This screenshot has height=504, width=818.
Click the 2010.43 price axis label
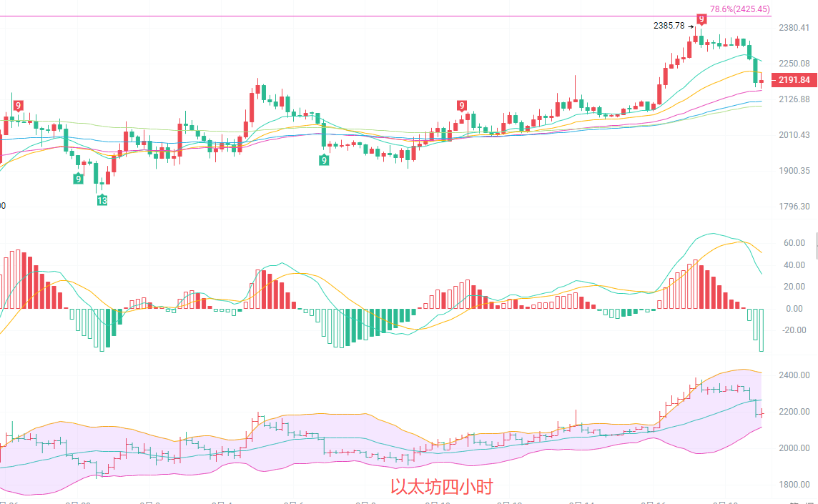pos(794,135)
